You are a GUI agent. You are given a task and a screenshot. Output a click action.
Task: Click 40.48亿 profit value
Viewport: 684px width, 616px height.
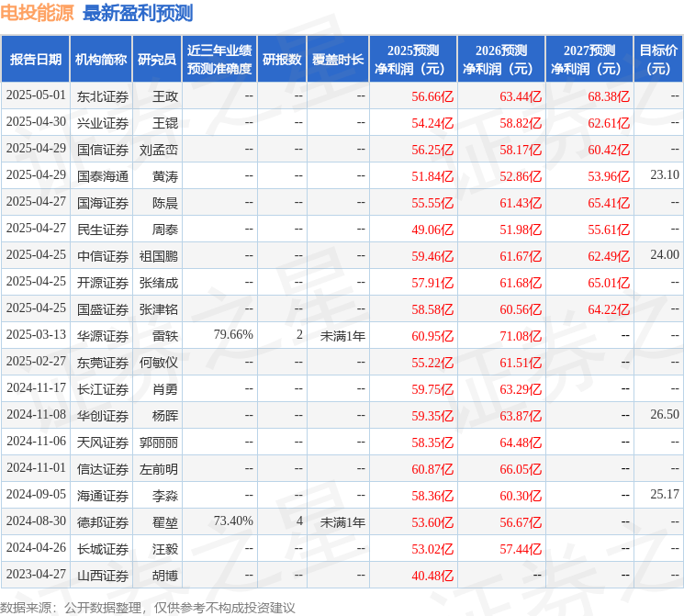432,576
